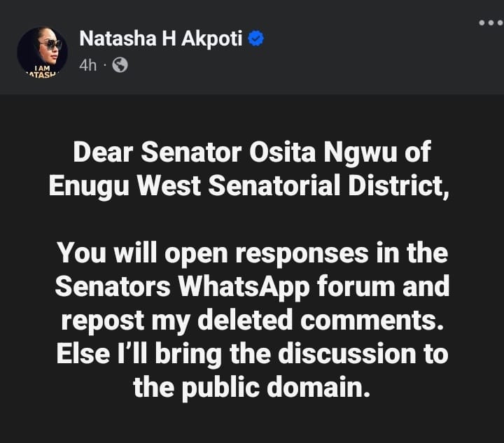Image resolution: width=504 pixels, height=443 pixels.
Task: Open Natasha's profile picture
Action: [x=42, y=52]
